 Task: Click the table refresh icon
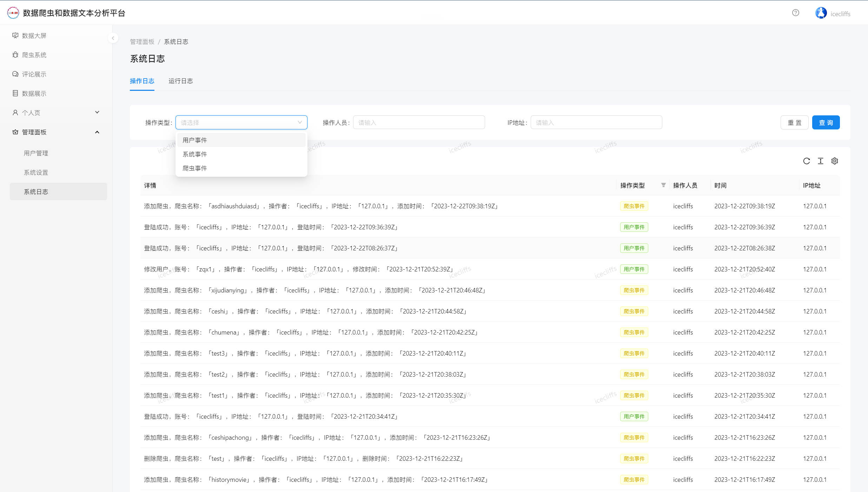(x=807, y=161)
